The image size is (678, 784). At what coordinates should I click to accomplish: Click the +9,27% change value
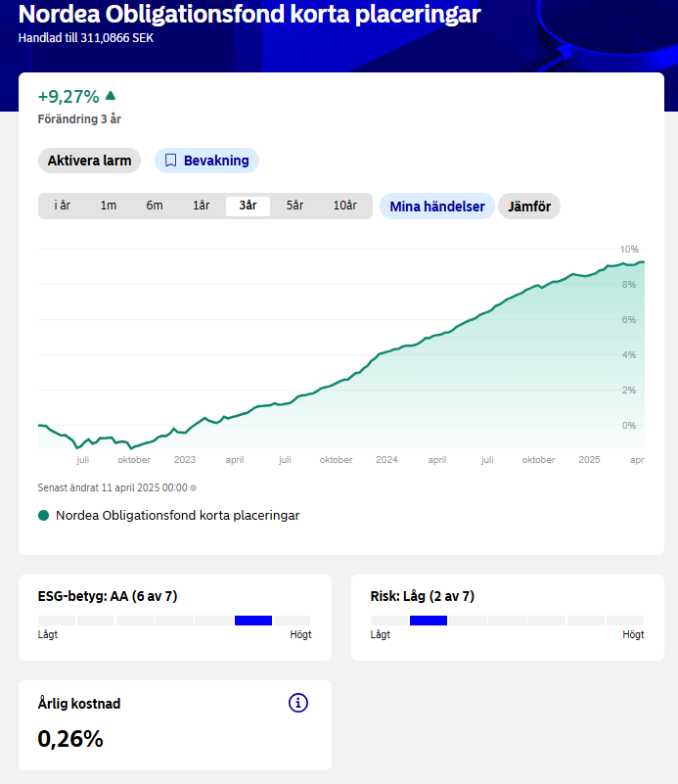tap(68, 97)
